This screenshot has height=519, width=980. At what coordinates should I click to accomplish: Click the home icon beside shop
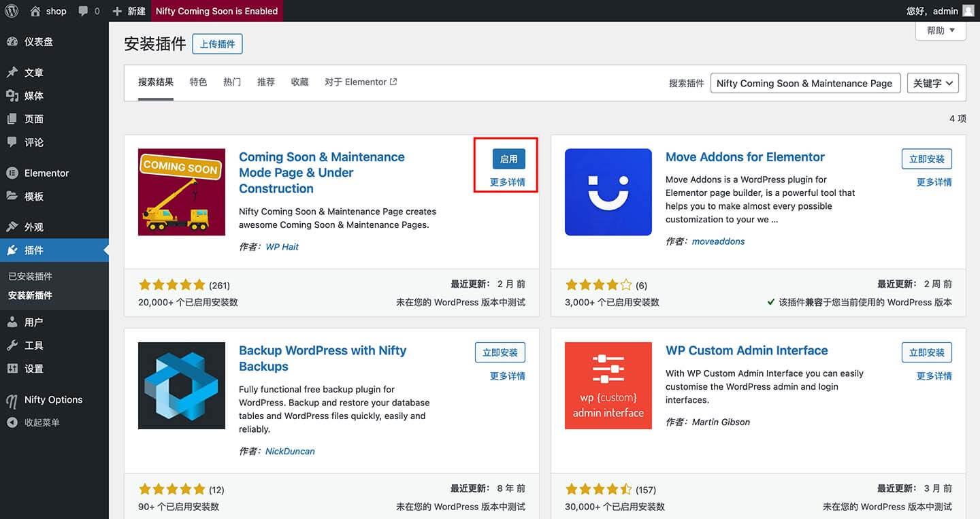pyautogui.click(x=35, y=11)
